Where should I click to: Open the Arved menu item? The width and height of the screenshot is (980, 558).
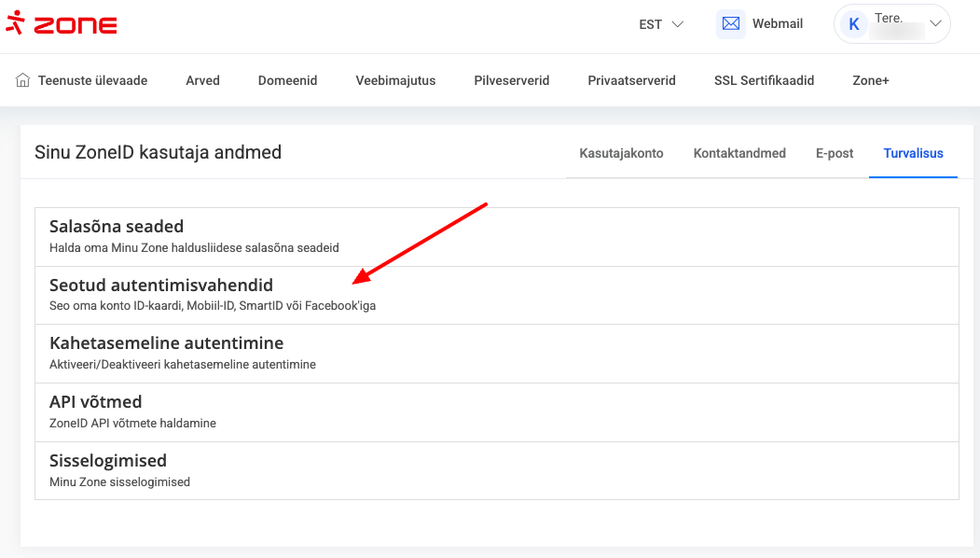(x=202, y=80)
